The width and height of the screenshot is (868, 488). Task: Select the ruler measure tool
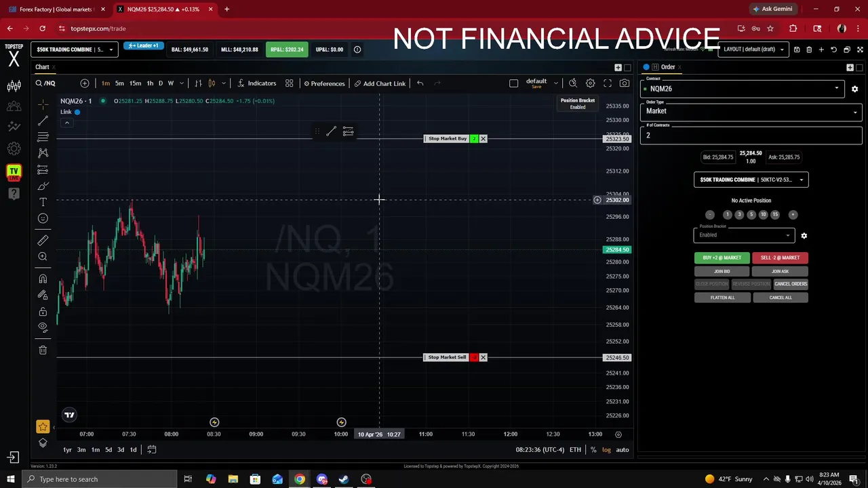[x=43, y=240]
